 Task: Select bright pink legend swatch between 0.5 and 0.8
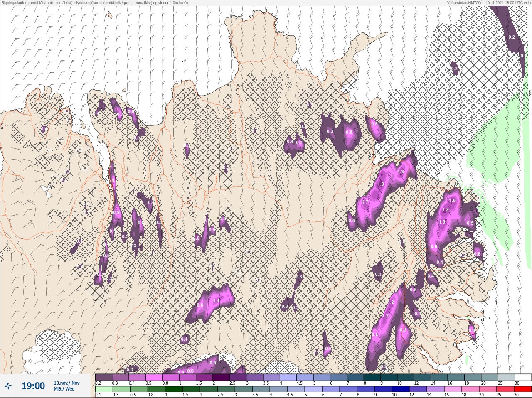[155, 377]
